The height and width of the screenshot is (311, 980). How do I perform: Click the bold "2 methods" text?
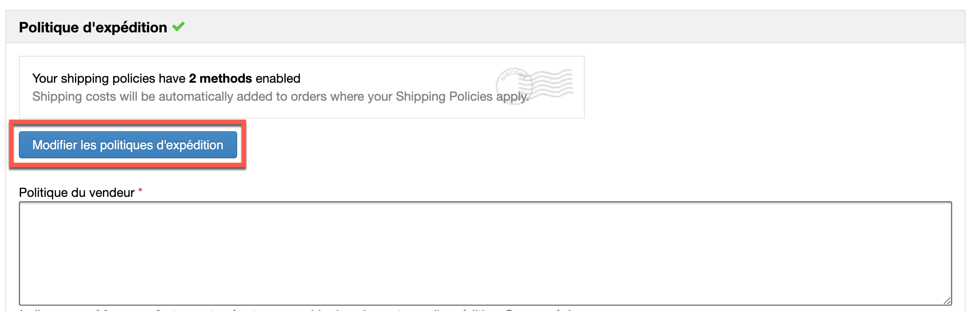pos(220,78)
